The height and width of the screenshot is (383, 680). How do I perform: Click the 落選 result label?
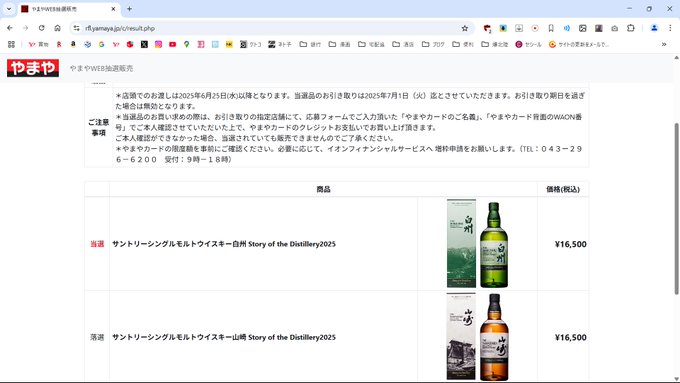pos(97,337)
